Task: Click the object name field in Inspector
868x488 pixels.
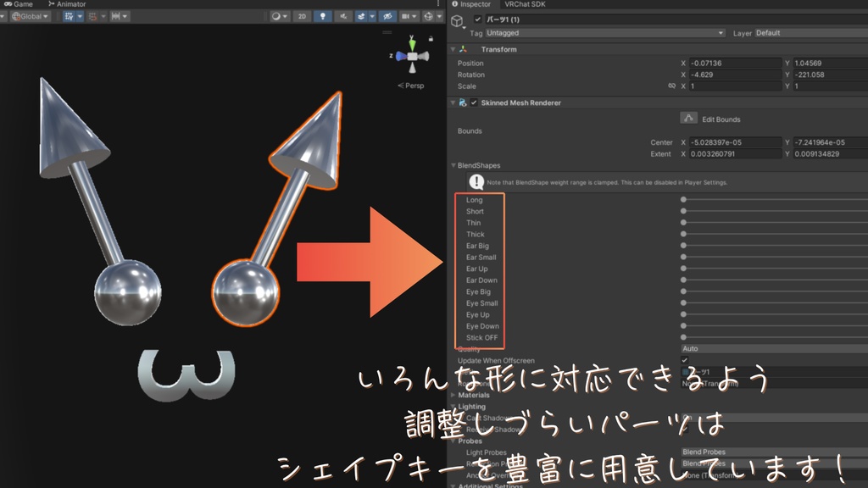Action: (x=676, y=19)
